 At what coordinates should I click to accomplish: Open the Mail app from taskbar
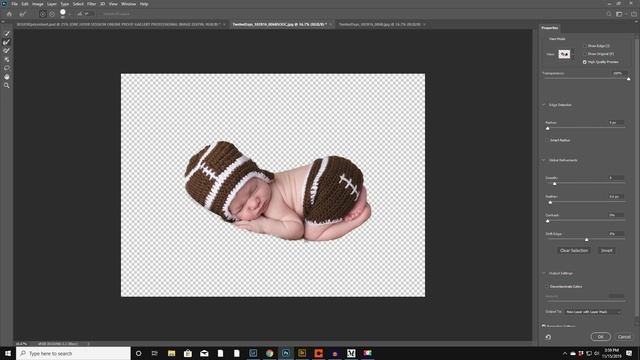coord(204,353)
